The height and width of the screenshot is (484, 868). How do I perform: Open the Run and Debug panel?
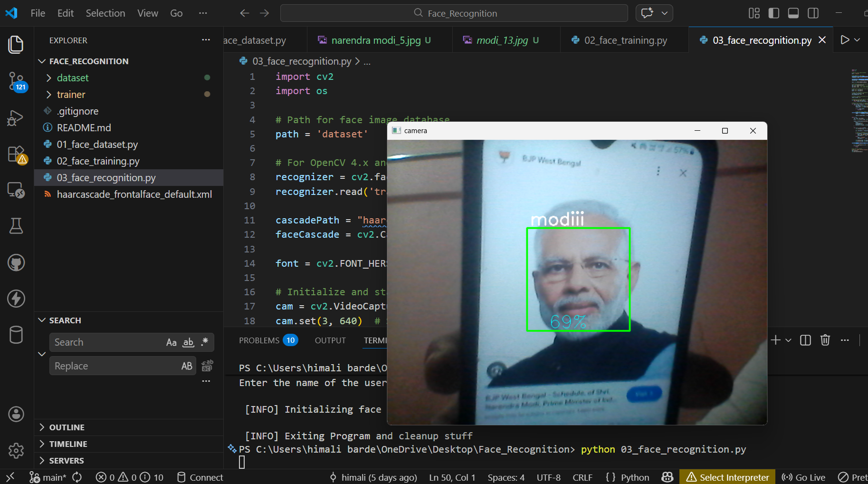pyautogui.click(x=16, y=117)
